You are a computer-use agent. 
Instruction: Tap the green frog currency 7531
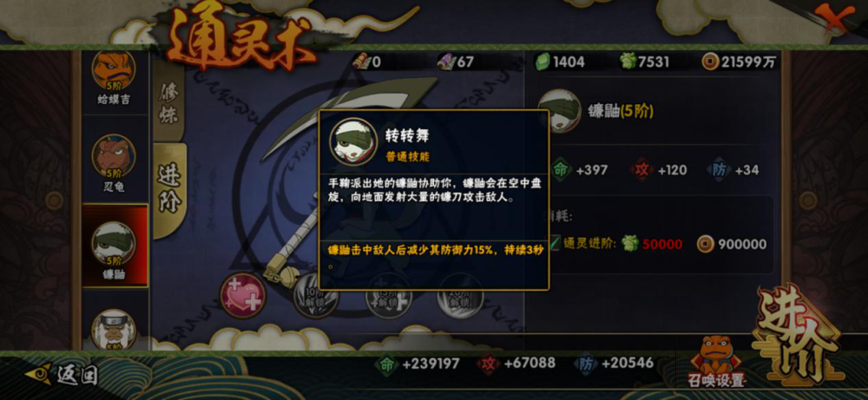coord(645,62)
